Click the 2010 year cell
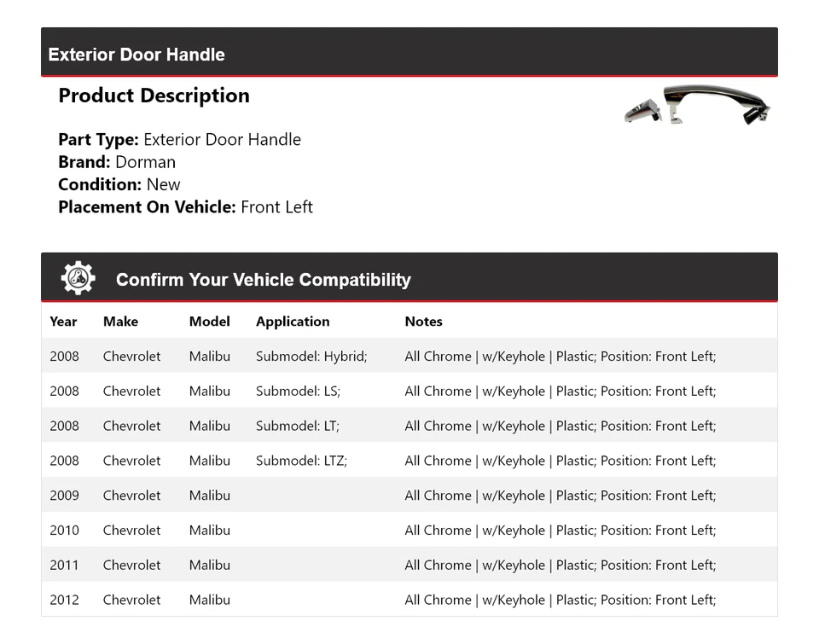The image size is (819, 644). pyautogui.click(x=64, y=531)
